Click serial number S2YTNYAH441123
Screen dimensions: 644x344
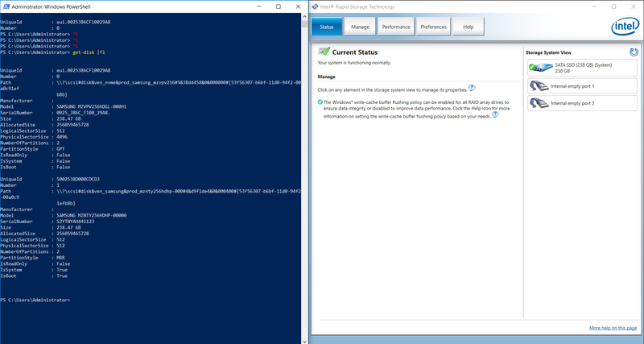[76, 221]
